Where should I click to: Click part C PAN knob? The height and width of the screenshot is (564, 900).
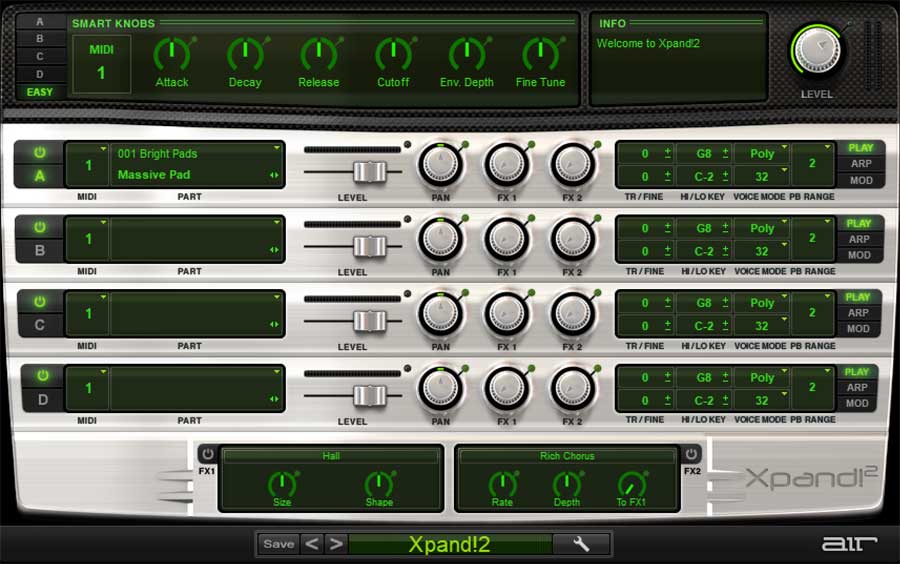click(440, 314)
